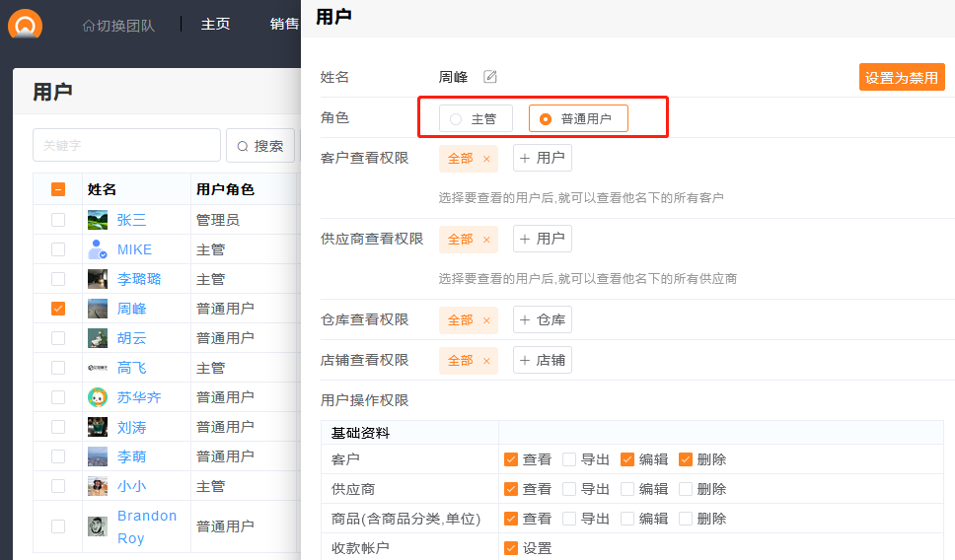
Task: Click the orange app logo
Action: pos(26,24)
